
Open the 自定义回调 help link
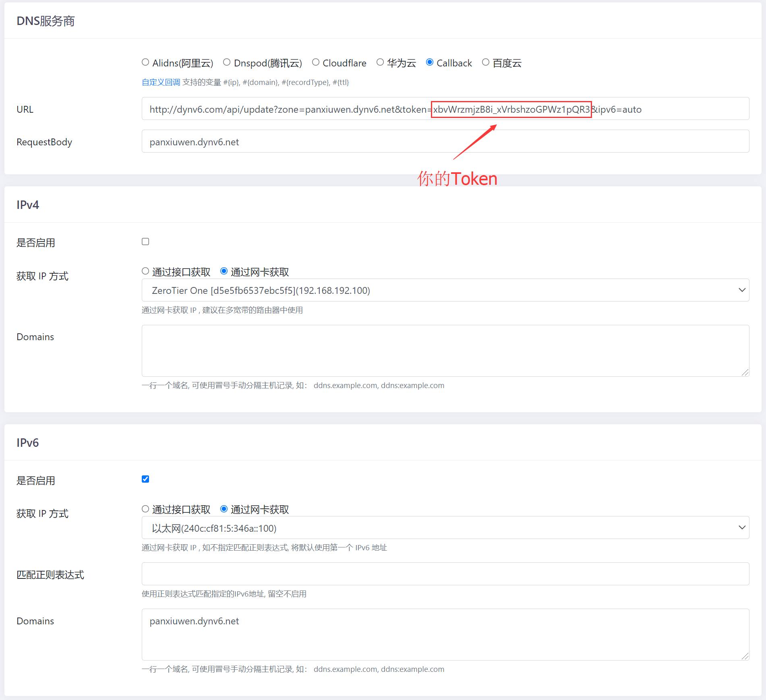(161, 83)
